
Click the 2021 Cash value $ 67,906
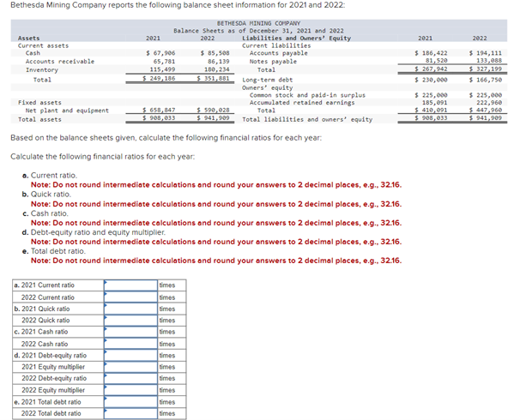point(160,53)
